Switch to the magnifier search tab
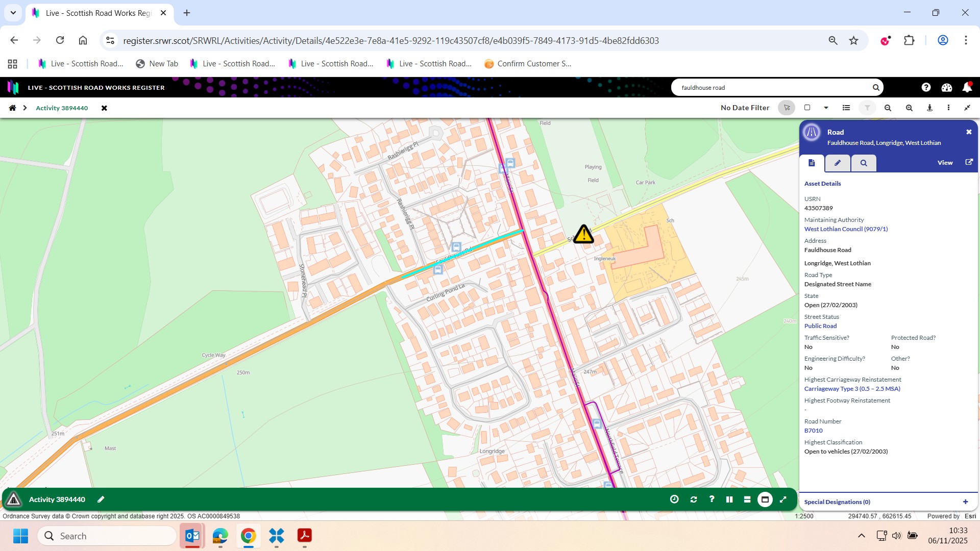 pyautogui.click(x=864, y=163)
